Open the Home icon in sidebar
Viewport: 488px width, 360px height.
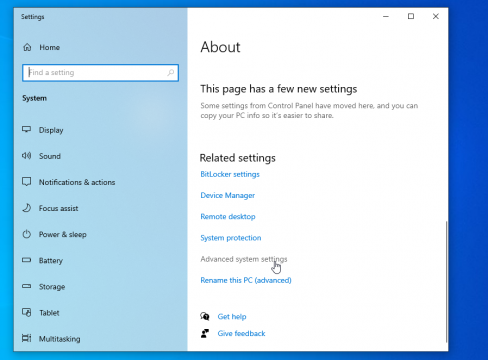27,47
